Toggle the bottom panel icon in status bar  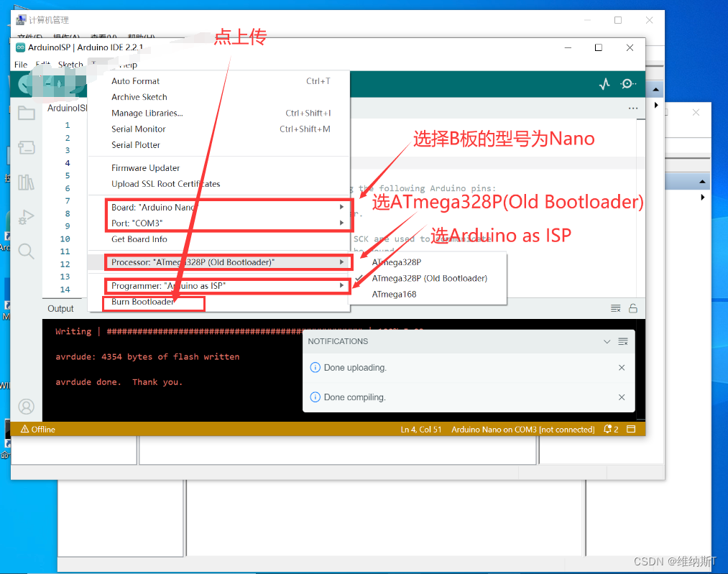pyautogui.click(x=631, y=429)
